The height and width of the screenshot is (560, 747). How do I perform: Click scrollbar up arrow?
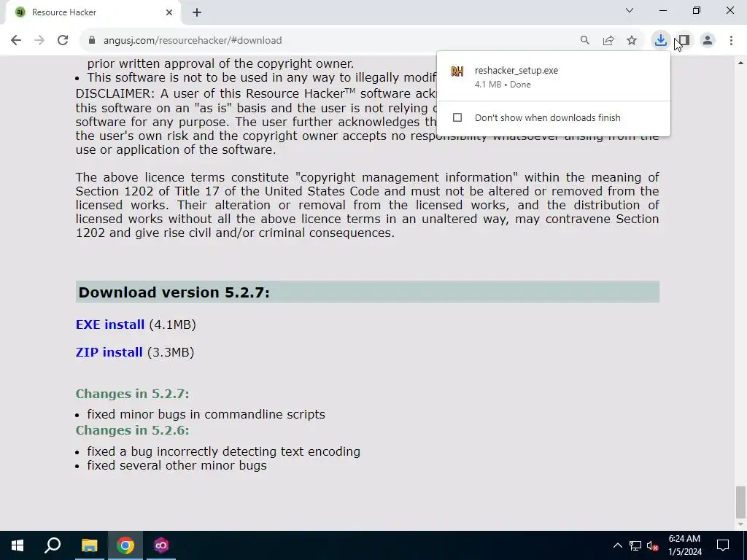(740, 63)
